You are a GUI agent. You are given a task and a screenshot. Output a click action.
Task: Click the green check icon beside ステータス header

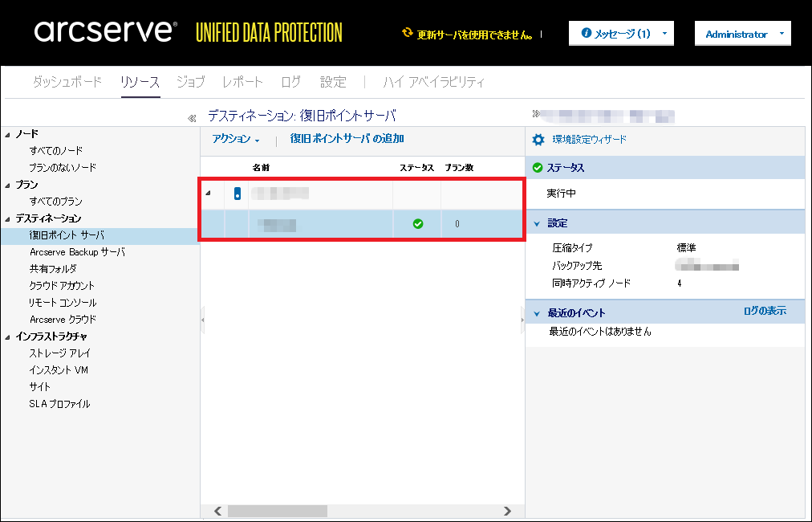tap(538, 167)
